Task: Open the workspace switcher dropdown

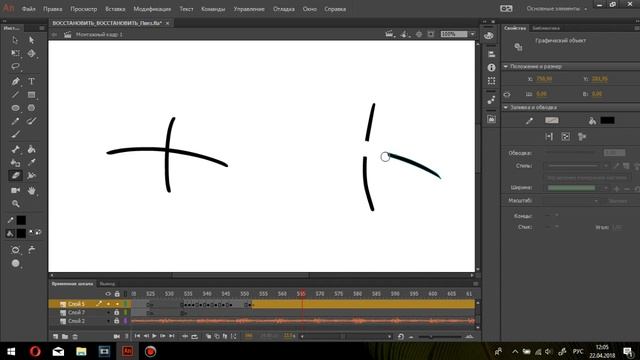Action: pyautogui.click(x=557, y=9)
